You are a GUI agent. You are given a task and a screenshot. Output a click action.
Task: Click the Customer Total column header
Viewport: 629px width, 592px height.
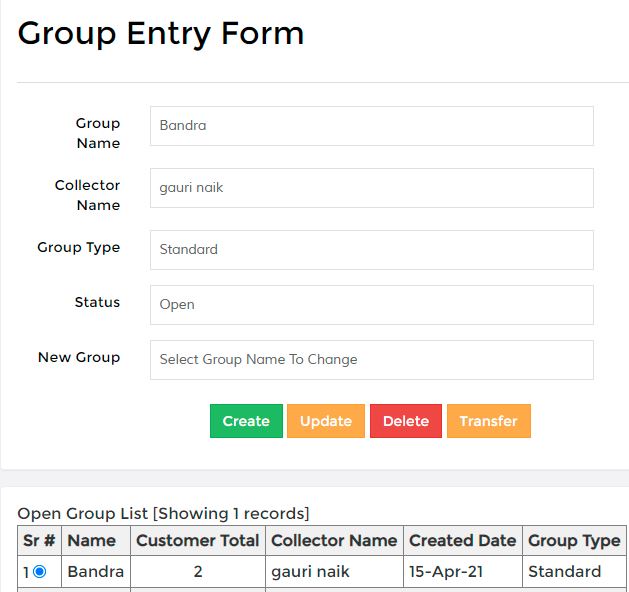click(x=198, y=540)
